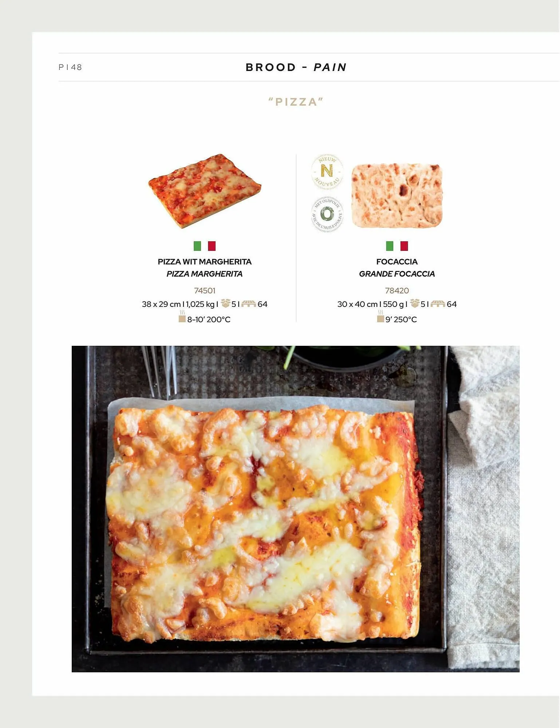Click the GRANDE FOCACCIA title
Image resolution: width=560 pixels, height=728 pixels.
pyautogui.click(x=397, y=274)
